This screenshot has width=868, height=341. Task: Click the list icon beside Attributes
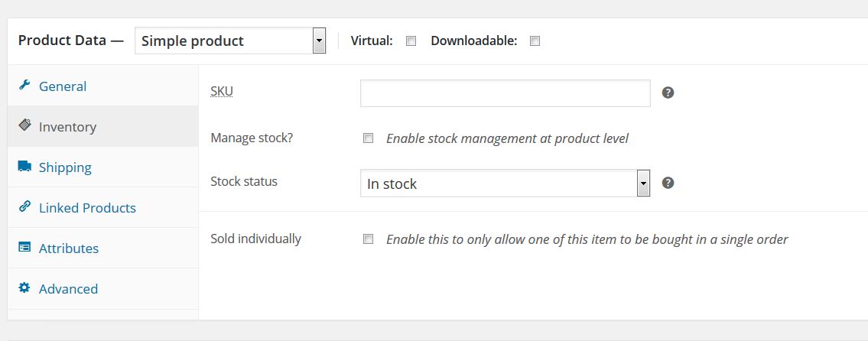click(24, 247)
